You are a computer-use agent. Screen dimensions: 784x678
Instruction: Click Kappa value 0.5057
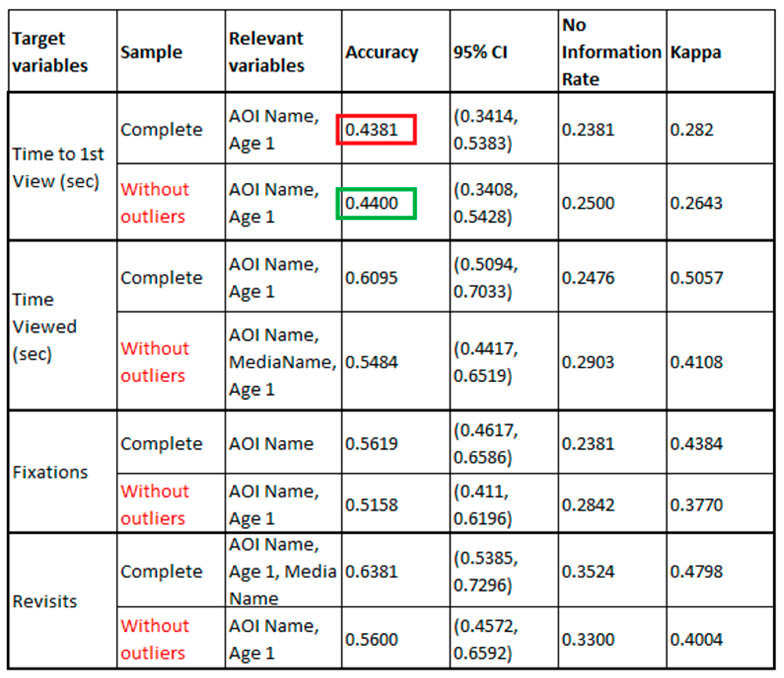click(696, 278)
